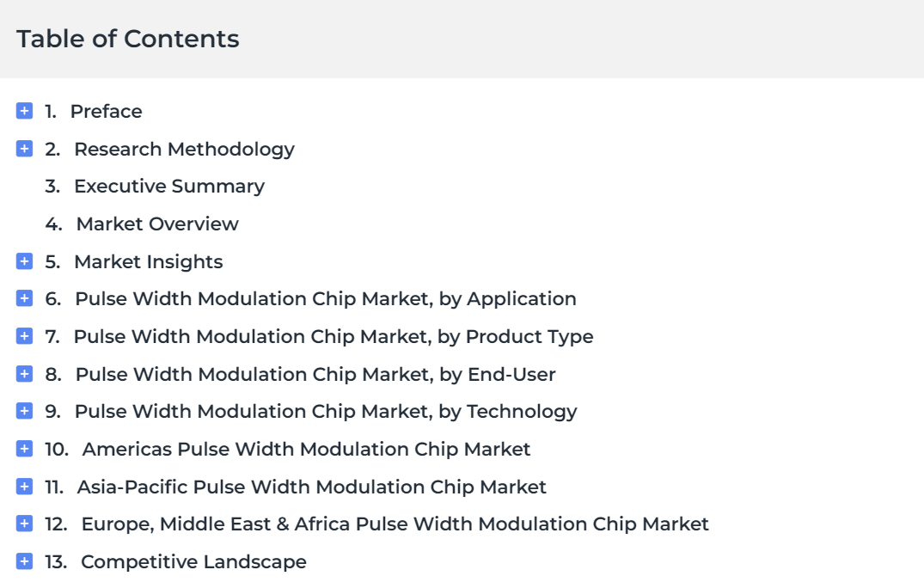Open the Market Overview entry

point(157,224)
